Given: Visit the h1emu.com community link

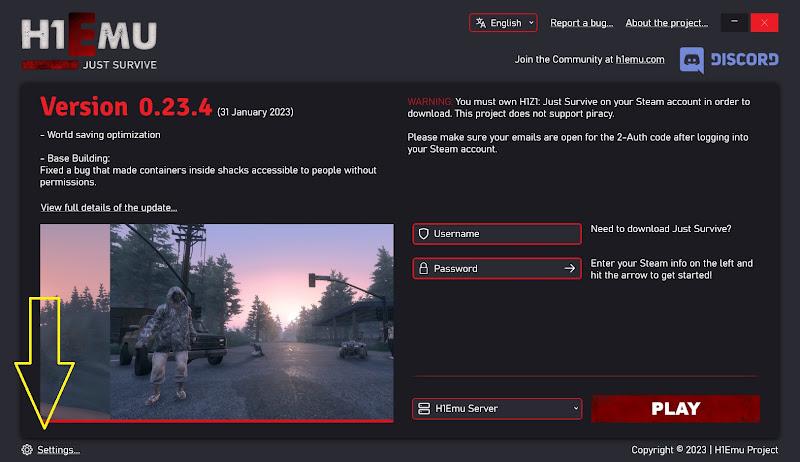Looking at the screenshot, I should coord(640,60).
